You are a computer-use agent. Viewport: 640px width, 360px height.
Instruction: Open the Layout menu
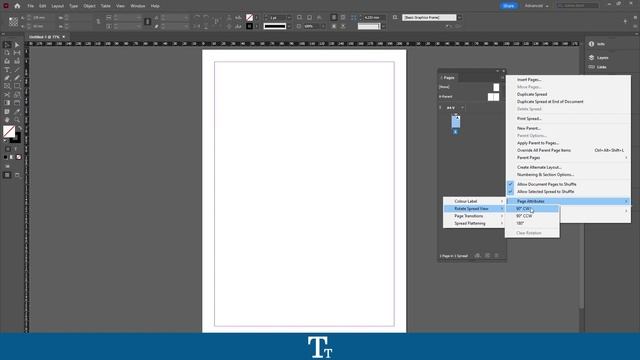[58, 6]
